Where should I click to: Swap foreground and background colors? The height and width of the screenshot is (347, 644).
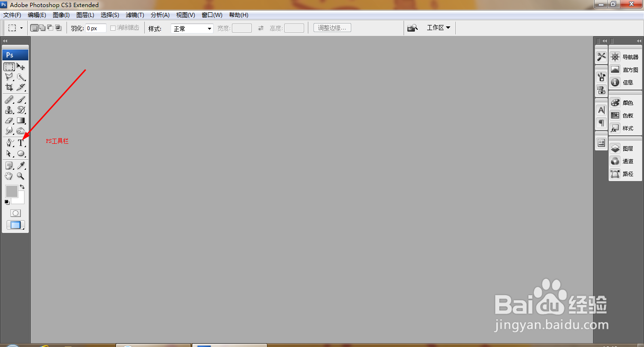click(22, 187)
